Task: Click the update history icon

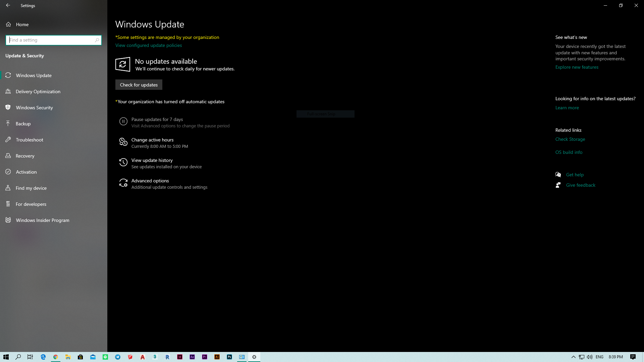Action: pos(123,163)
